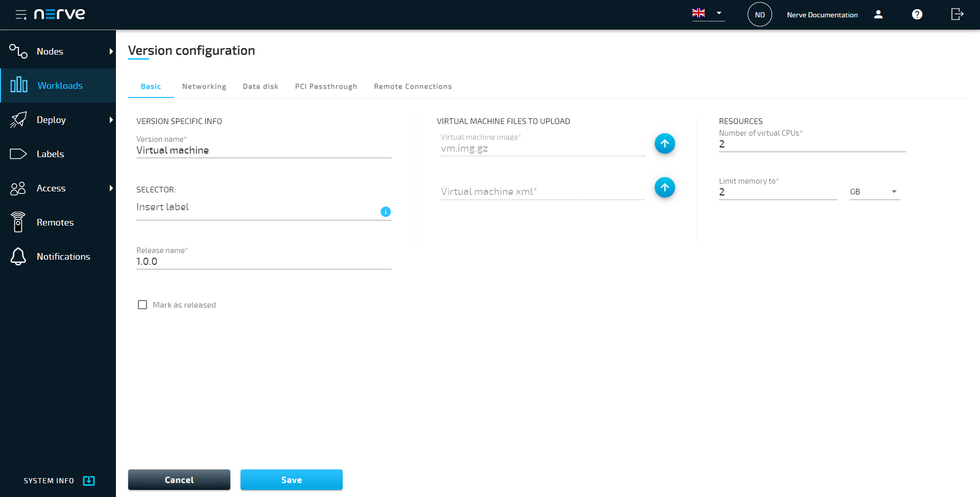The height and width of the screenshot is (497, 980).
Task: View Notifications via the bell icon
Action: coord(18,256)
